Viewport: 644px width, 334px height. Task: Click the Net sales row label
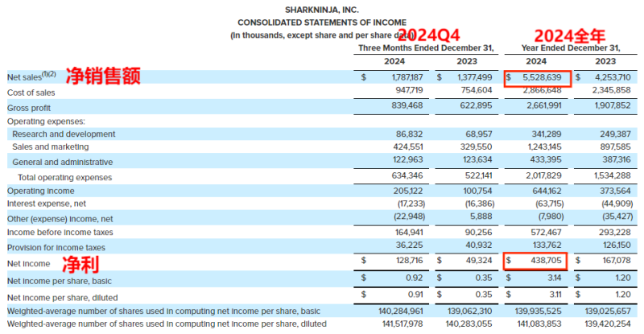31,77
